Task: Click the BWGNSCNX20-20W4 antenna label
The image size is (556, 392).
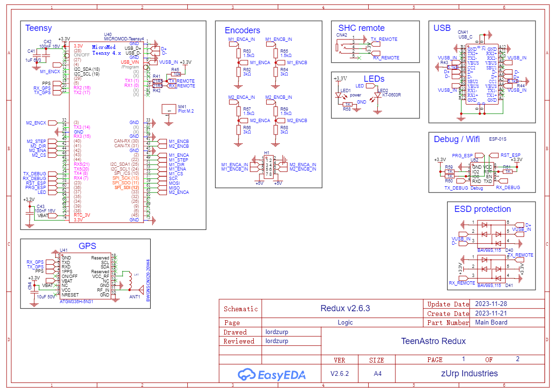Action: tap(148, 281)
